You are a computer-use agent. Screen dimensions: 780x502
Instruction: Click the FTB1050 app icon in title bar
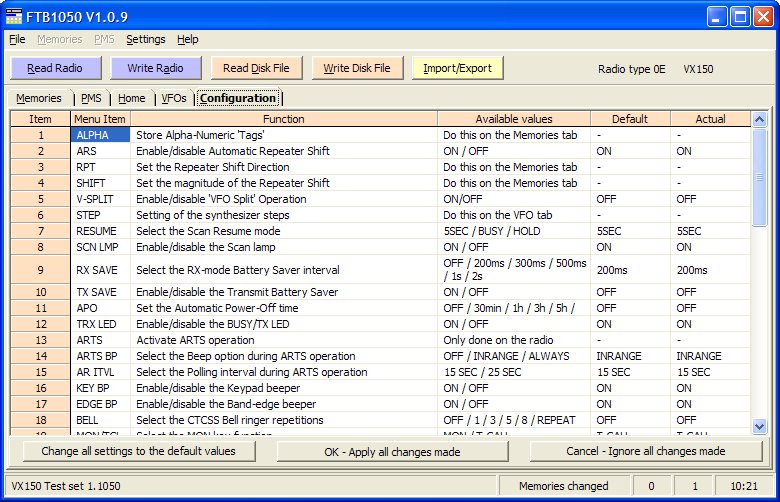(14, 15)
